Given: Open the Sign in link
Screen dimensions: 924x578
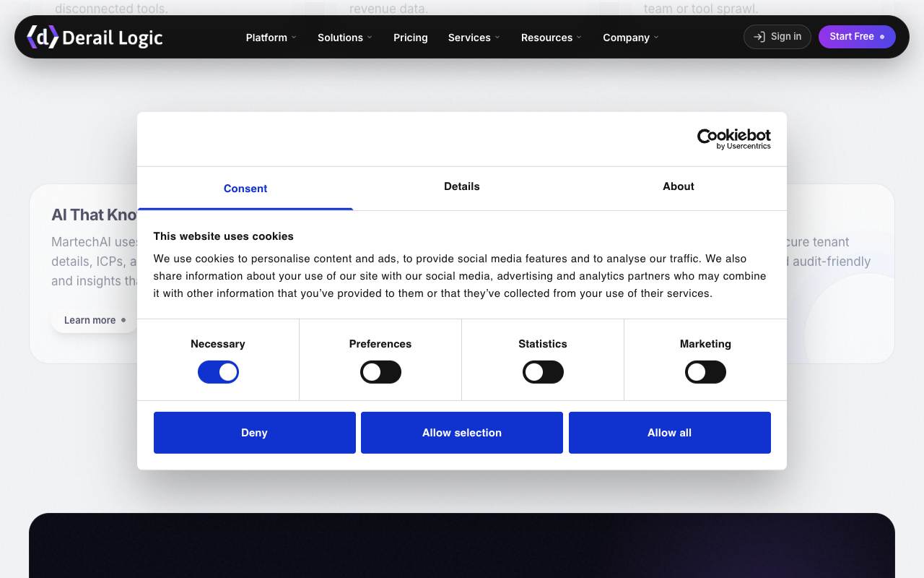Looking at the screenshot, I should [x=777, y=37].
